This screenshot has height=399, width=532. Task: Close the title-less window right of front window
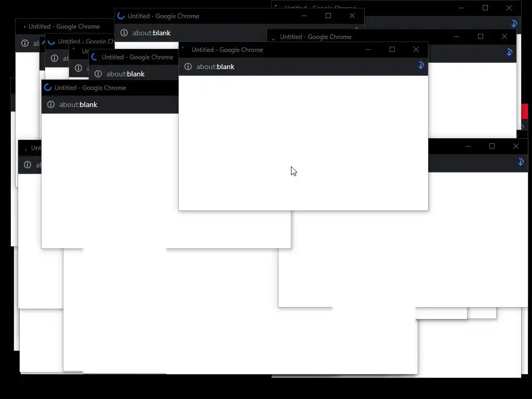coord(516,146)
